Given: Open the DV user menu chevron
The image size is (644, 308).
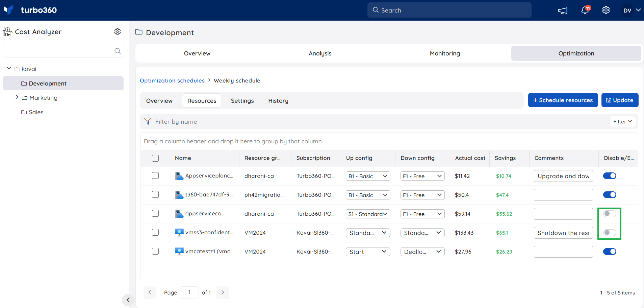Looking at the screenshot, I should click(x=638, y=10).
